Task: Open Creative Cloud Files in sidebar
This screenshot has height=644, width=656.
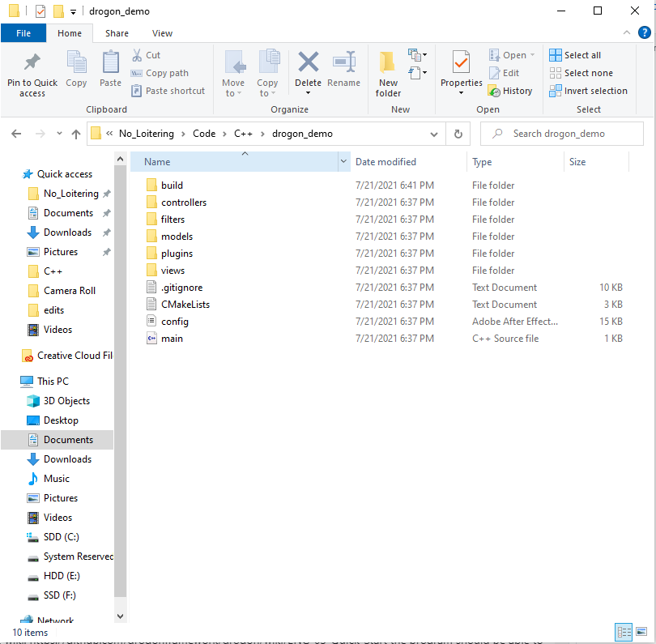Action: pyautogui.click(x=67, y=356)
